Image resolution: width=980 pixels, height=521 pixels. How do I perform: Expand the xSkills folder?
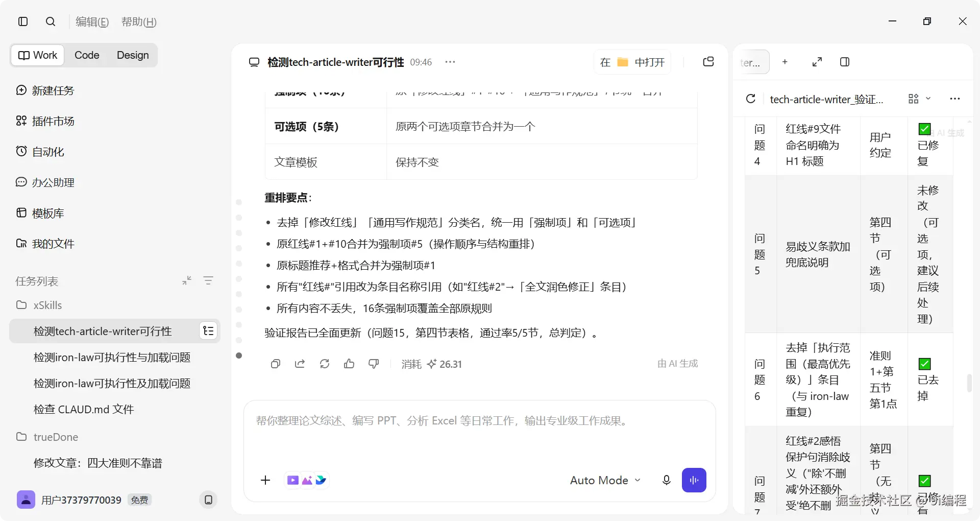pyautogui.click(x=39, y=305)
